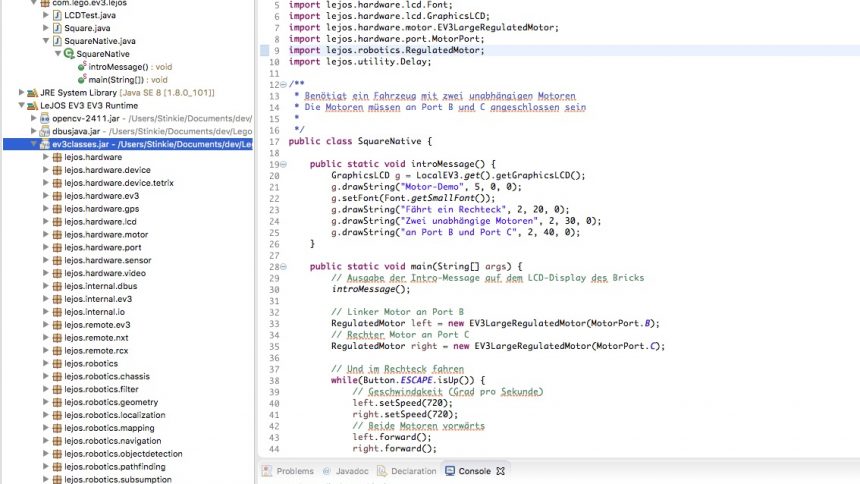Select lejos.hardware.gps package row

pyautogui.click(x=101, y=209)
